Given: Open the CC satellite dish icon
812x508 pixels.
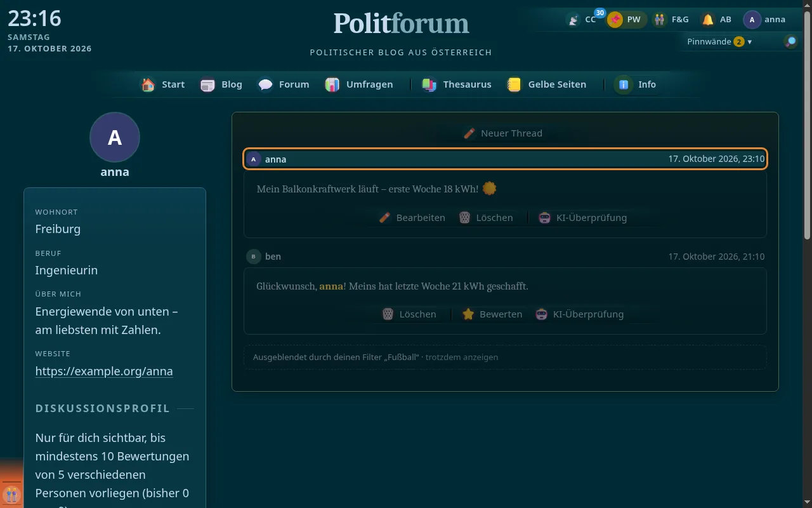Looking at the screenshot, I should point(573,20).
